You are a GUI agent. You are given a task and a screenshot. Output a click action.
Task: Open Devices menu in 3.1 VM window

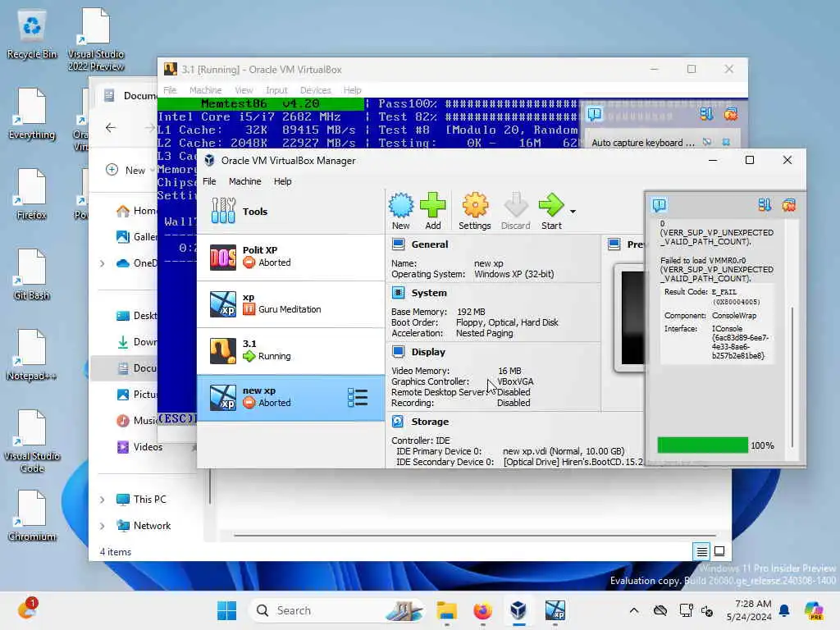coord(316,90)
